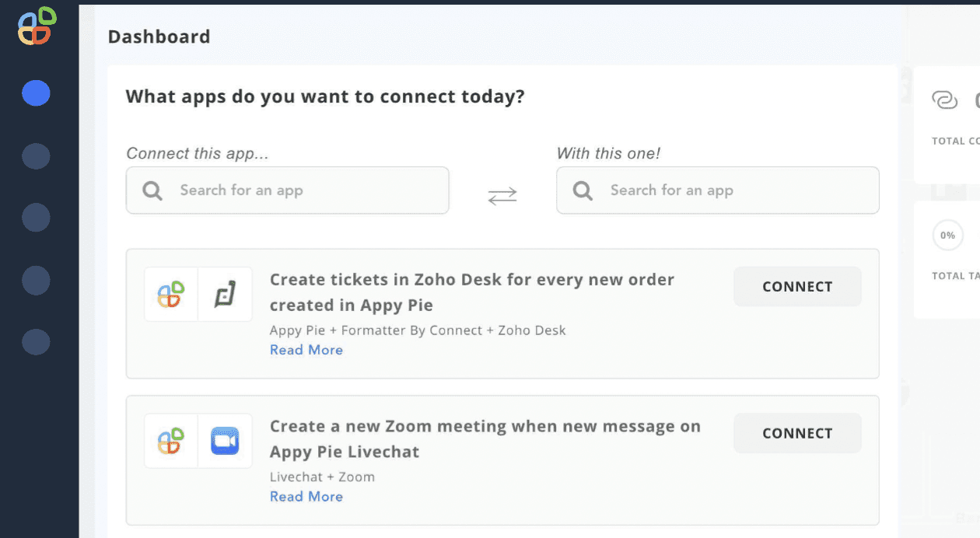Click Appy Pie icon in Zoom integration card

pyautogui.click(x=171, y=441)
